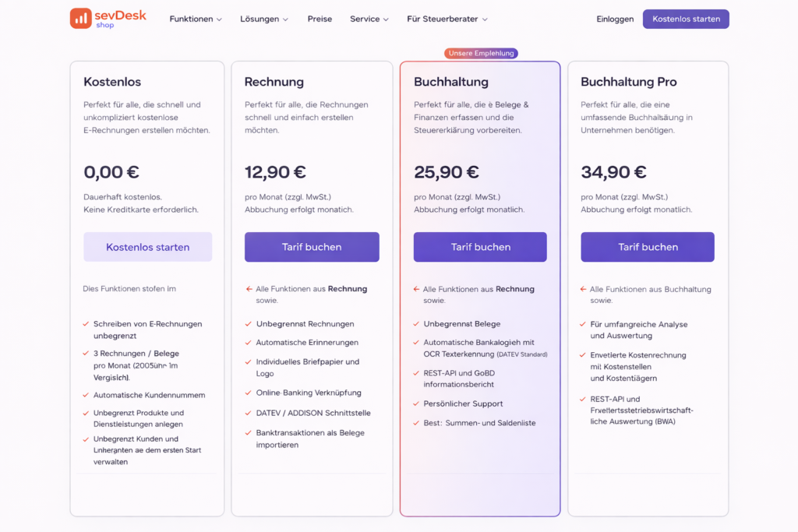Click the Unsere Empfehlung badge
Screen dimensions: 798x532
tap(481, 54)
